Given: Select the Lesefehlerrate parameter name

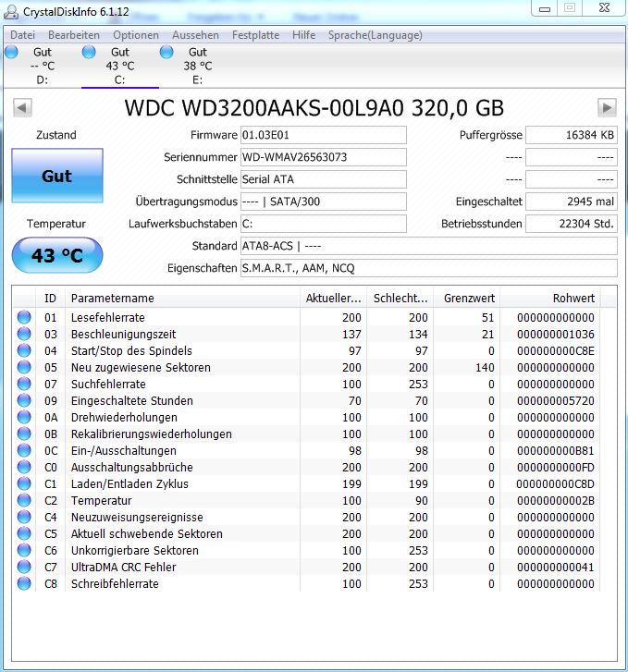Looking at the screenshot, I should [107, 318].
